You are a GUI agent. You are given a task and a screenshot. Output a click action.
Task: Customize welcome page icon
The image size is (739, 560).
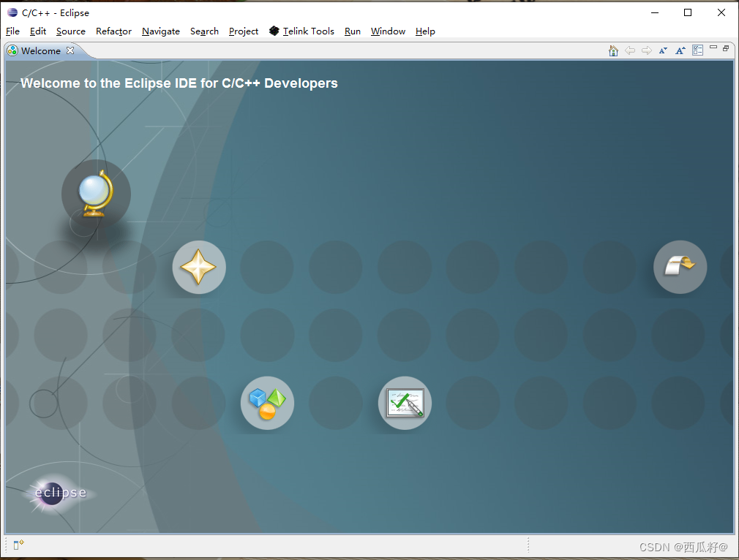(697, 50)
